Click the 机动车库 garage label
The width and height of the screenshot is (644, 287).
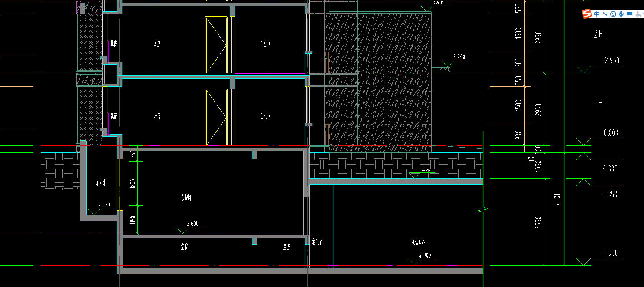coord(418,242)
